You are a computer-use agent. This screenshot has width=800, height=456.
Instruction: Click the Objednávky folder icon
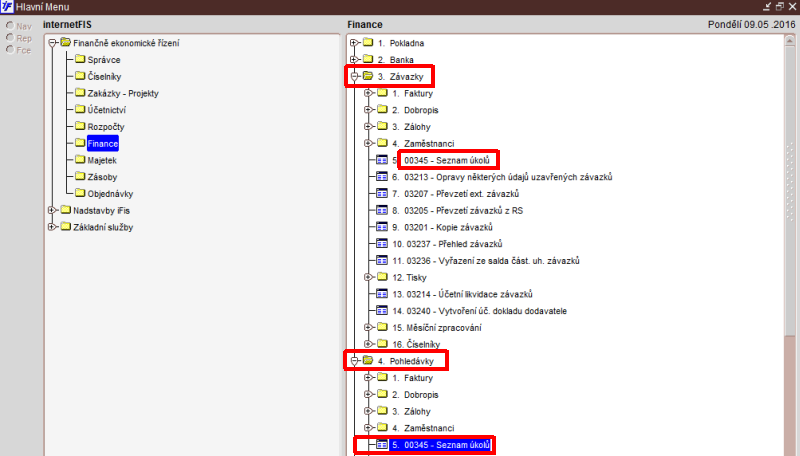80,193
